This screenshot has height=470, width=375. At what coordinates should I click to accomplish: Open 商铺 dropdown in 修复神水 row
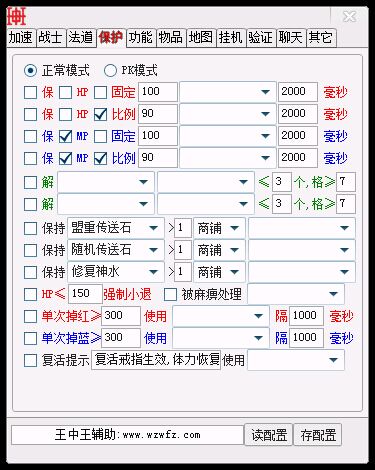click(220, 272)
